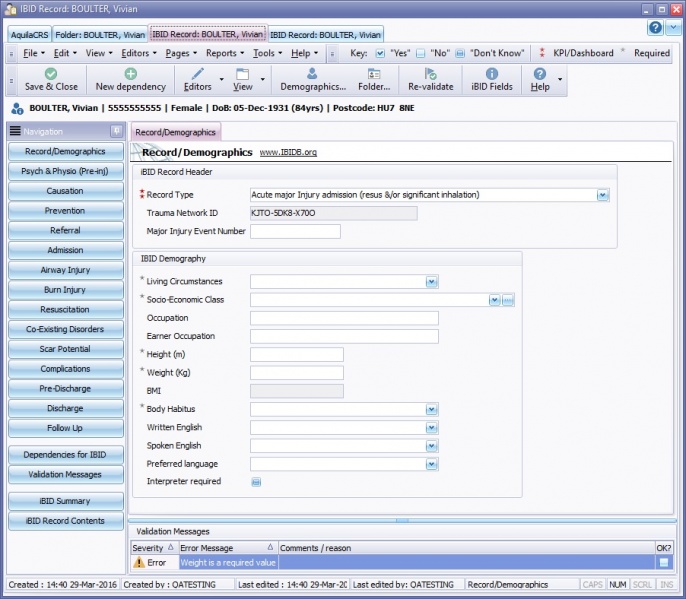Open the Folder card icon
686x599 pixels.
coord(374,74)
